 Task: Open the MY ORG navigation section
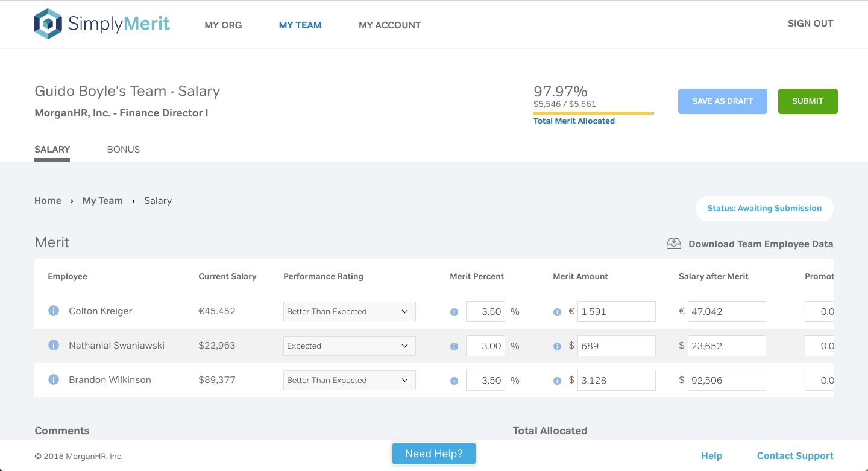pyautogui.click(x=223, y=25)
